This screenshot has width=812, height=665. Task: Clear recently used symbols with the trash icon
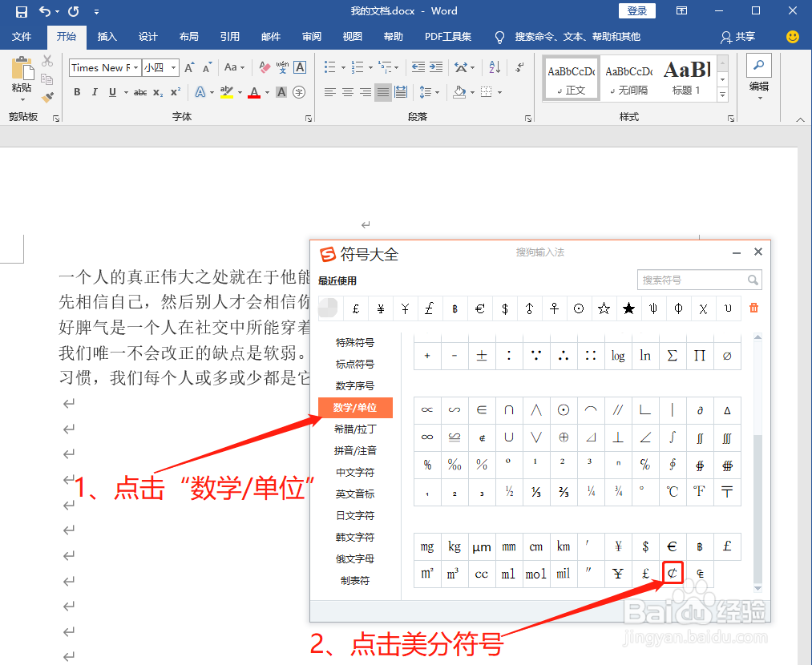pyautogui.click(x=753, y=308)
